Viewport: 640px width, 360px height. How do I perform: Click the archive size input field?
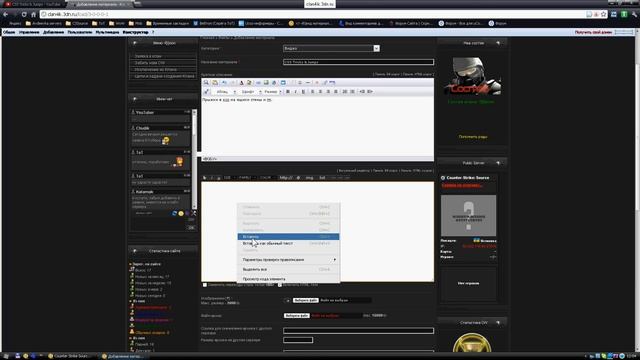(x=298, y=340)
